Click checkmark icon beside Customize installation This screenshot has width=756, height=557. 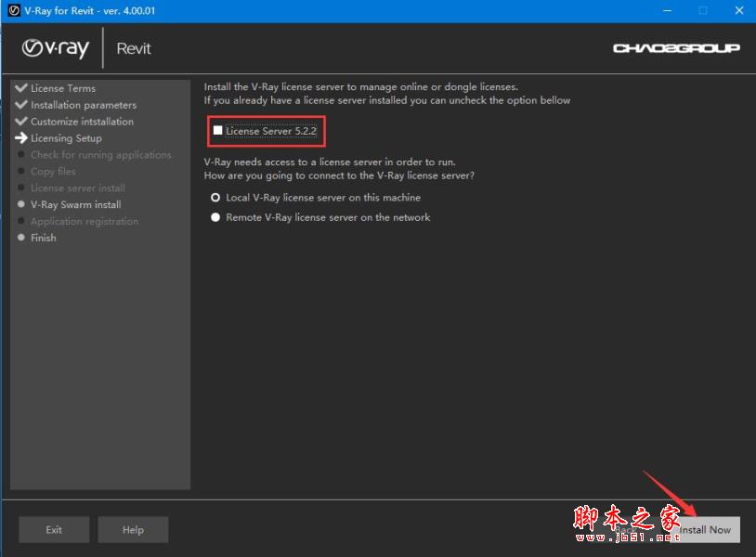21,121
